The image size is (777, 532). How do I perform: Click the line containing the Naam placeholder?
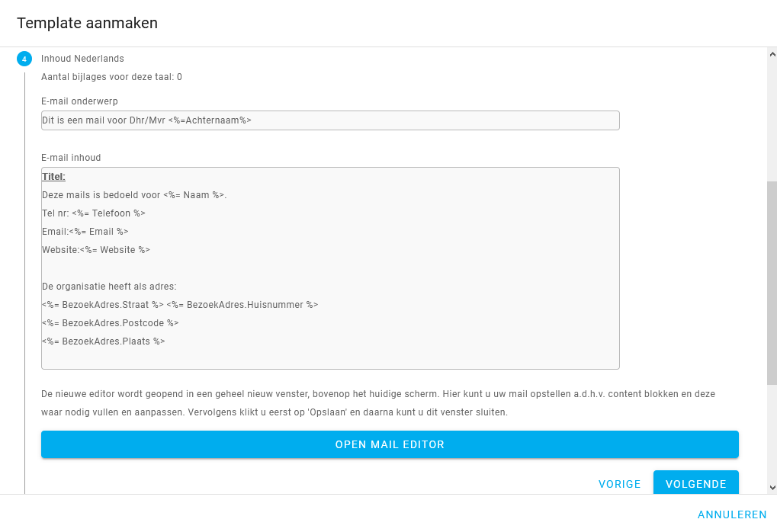tap(134, 194)
